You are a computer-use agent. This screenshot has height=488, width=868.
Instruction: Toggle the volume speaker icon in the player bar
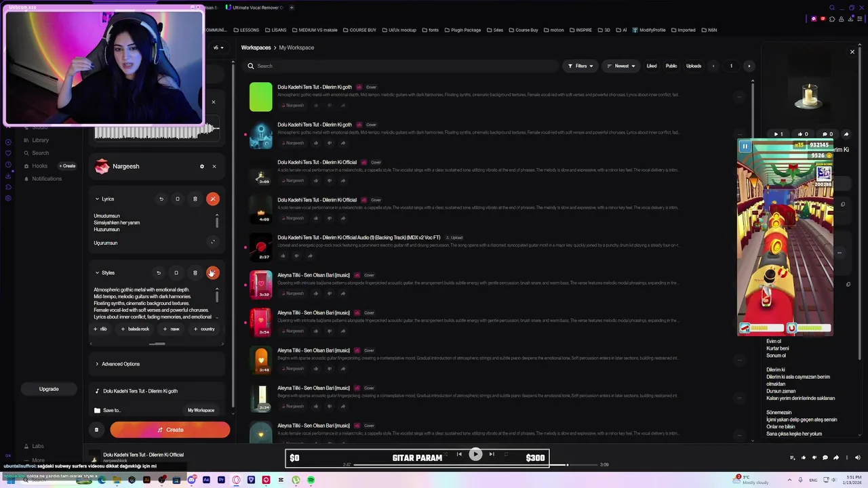[858, 457]
